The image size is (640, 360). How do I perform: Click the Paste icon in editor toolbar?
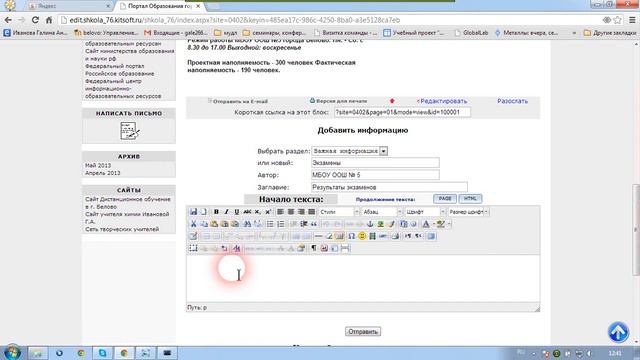coord(214,224)
